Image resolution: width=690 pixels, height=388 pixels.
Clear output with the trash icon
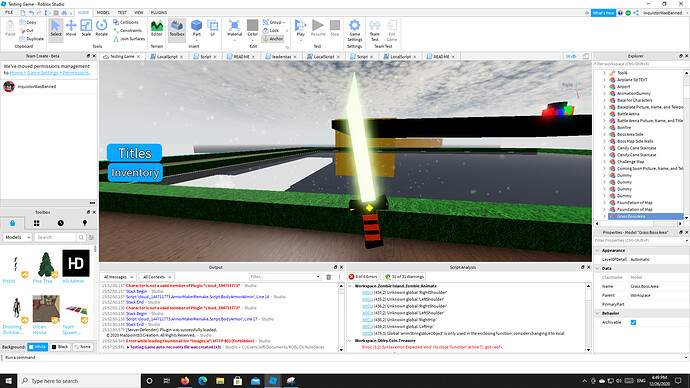coord(329,277)
